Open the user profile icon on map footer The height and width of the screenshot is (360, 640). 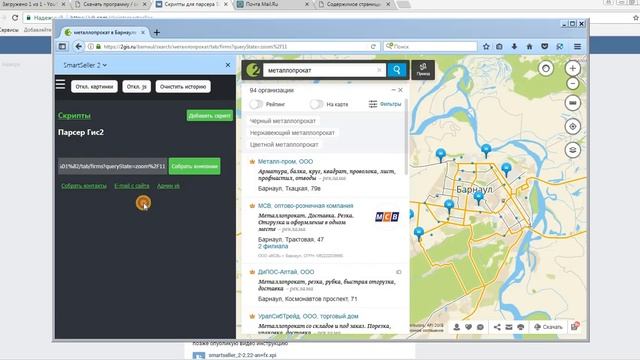(x=457, y=327)
